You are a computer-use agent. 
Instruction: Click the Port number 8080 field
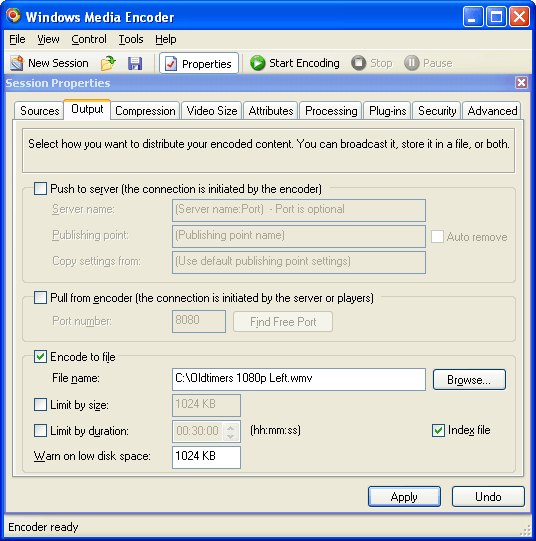199,321
